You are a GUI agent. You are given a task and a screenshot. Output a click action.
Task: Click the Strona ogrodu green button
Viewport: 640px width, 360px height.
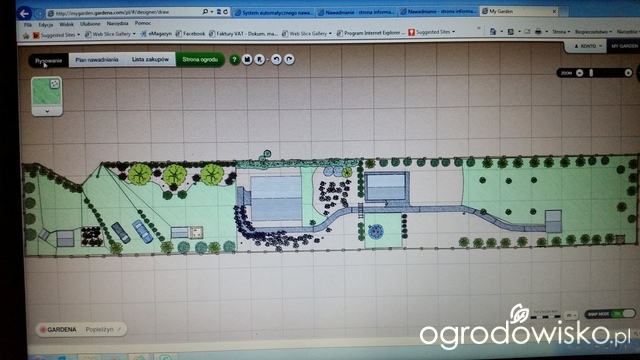click(200, 60)
